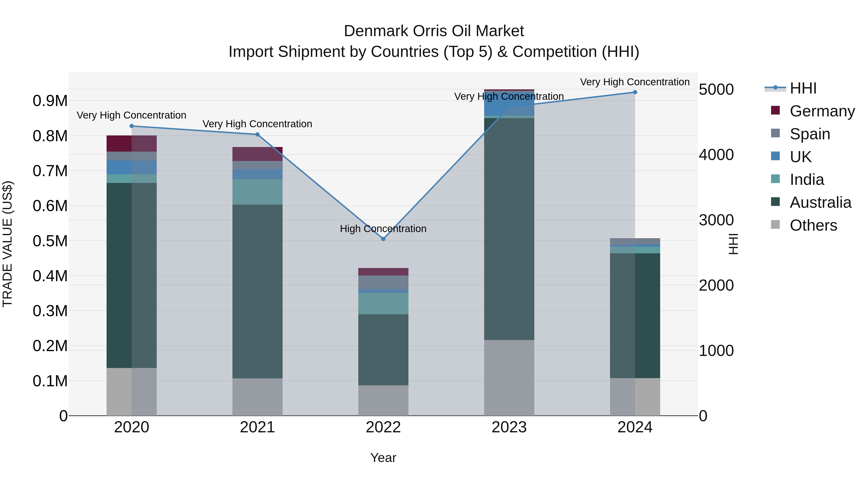
Task: Click the 5000 HHI axis tick label
Action: click(x=716, y=90)
